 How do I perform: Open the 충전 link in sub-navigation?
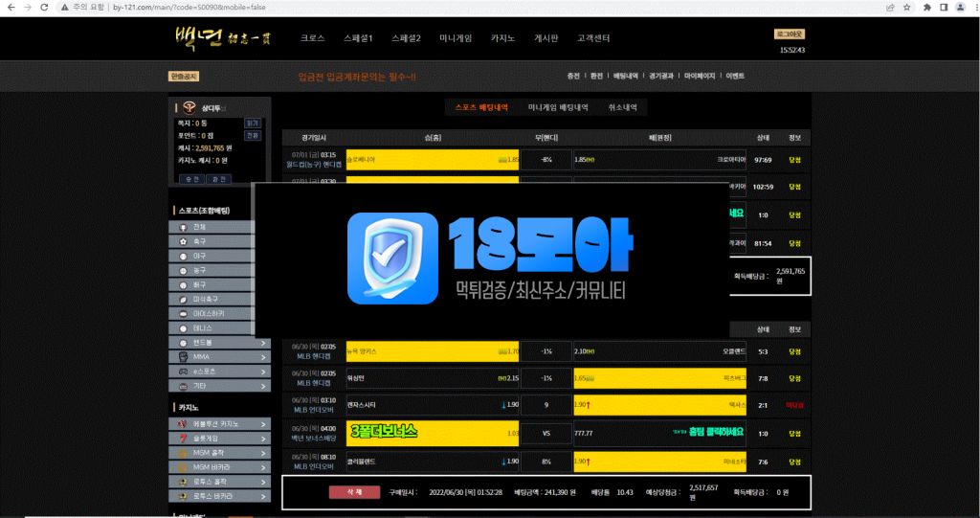pos(573,76)
